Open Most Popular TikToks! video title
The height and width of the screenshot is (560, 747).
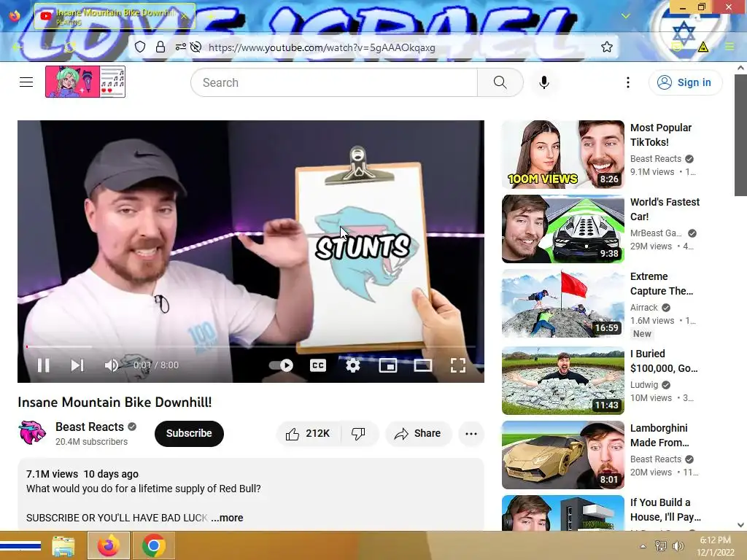coord(661,135)
